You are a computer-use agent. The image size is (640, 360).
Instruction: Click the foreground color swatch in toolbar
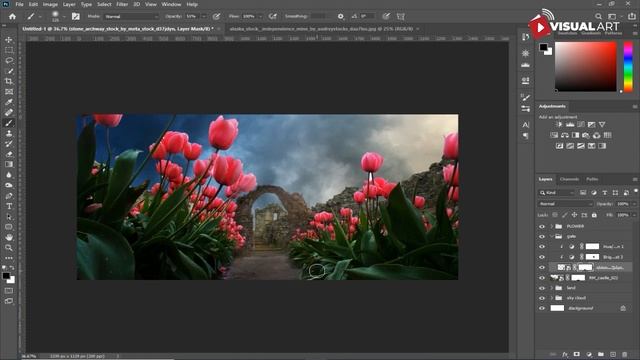(6, 276)
